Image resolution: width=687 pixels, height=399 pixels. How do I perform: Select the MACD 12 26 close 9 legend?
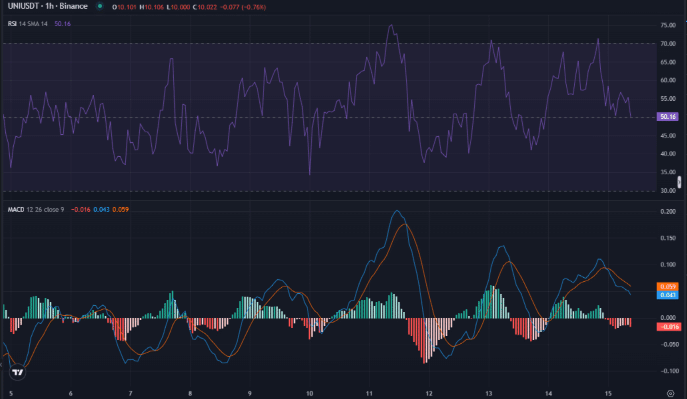click(x=35, y=210)
